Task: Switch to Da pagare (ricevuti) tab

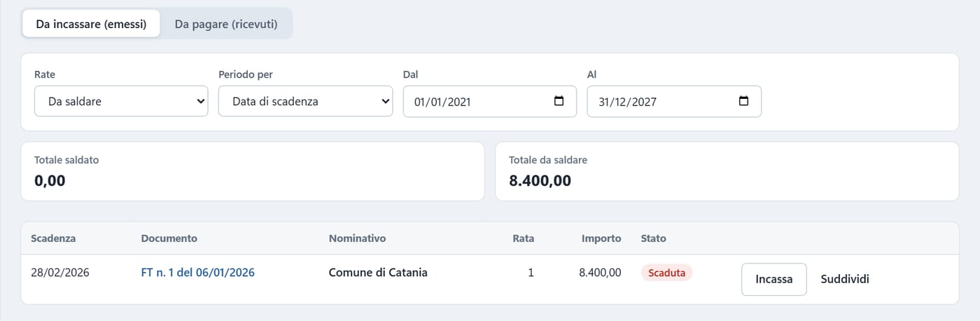Action: [226, 24]
